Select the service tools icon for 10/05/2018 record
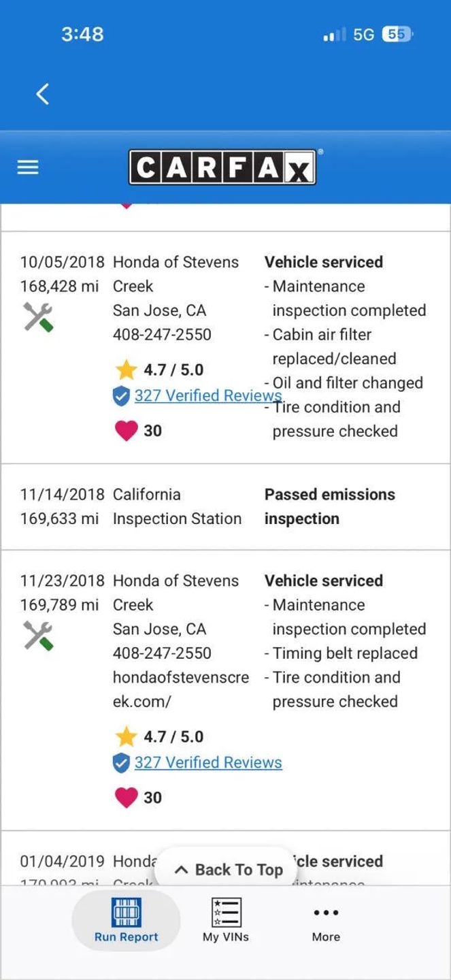The image size is (451, 980). [39, 316]
